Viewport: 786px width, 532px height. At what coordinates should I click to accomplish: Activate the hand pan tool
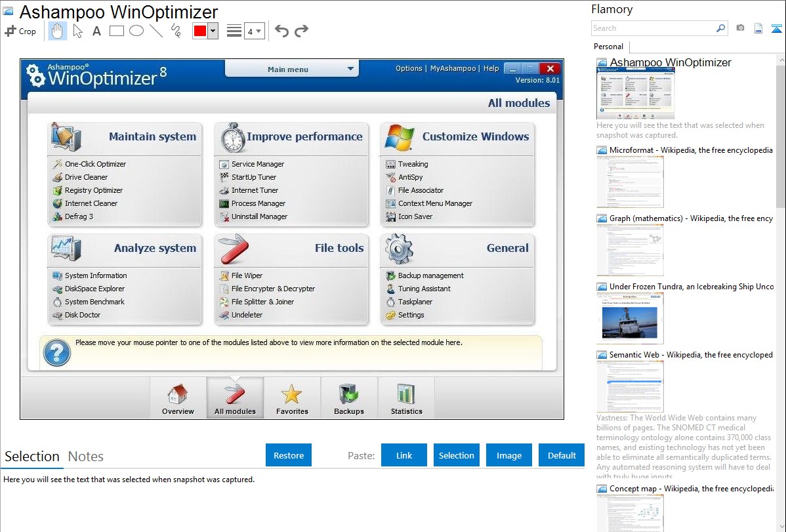click(x=57, y=31)
